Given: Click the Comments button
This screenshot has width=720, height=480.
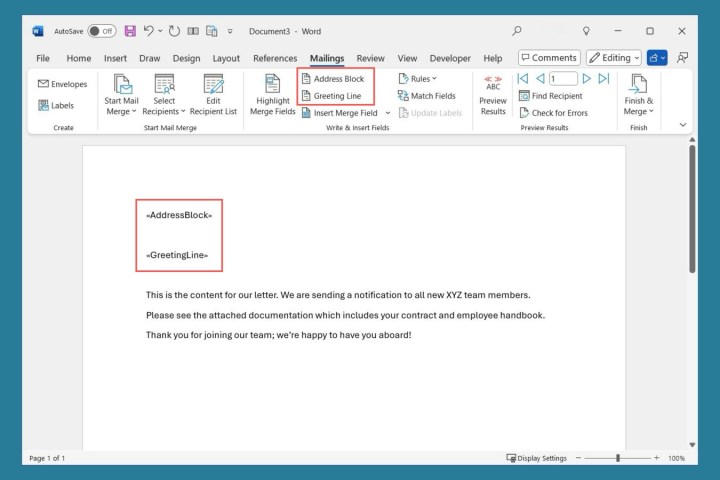Looking at the screenshot, I should (548, 58).
